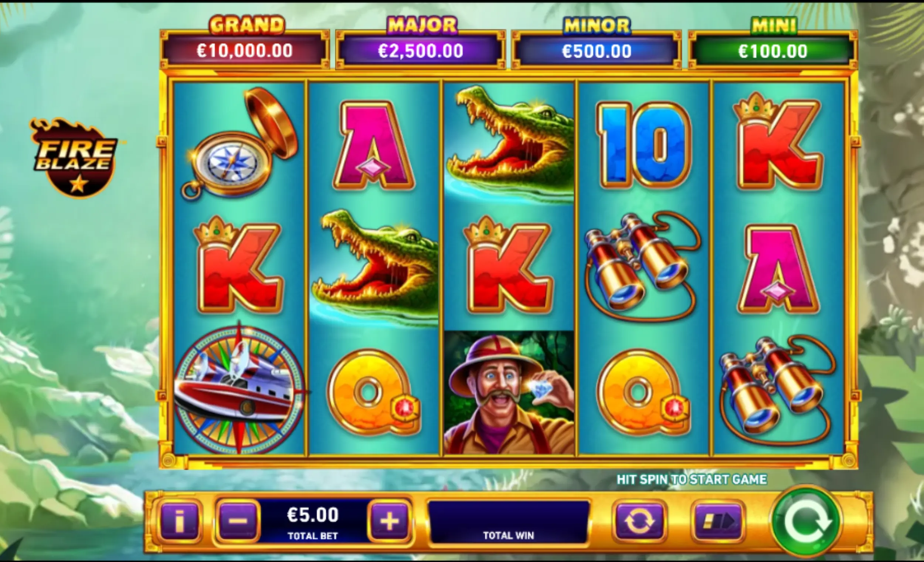
Task: Click the explorer holding diamond symbol
Action: (x=509, y=392)
